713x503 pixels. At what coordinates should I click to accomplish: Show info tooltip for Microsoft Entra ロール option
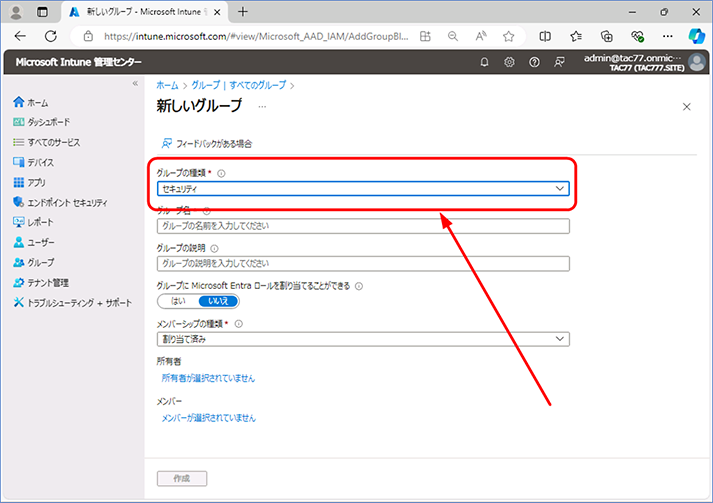(359, 286)
